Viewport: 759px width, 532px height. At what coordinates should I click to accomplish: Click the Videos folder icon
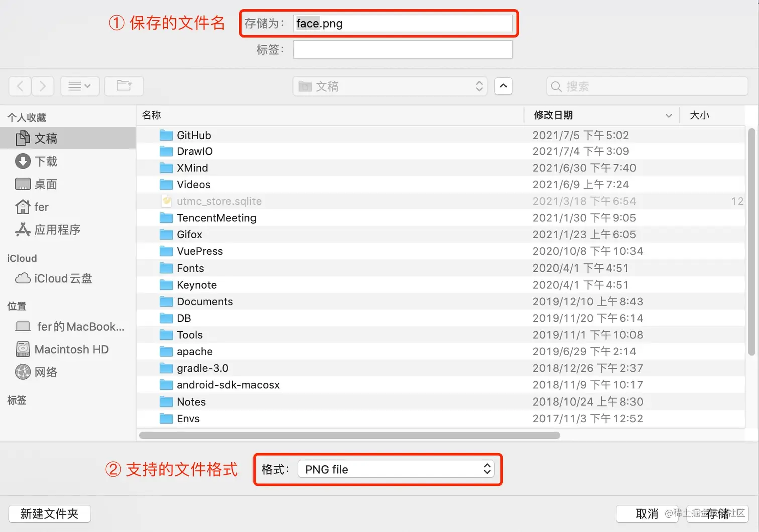point(166,185)
